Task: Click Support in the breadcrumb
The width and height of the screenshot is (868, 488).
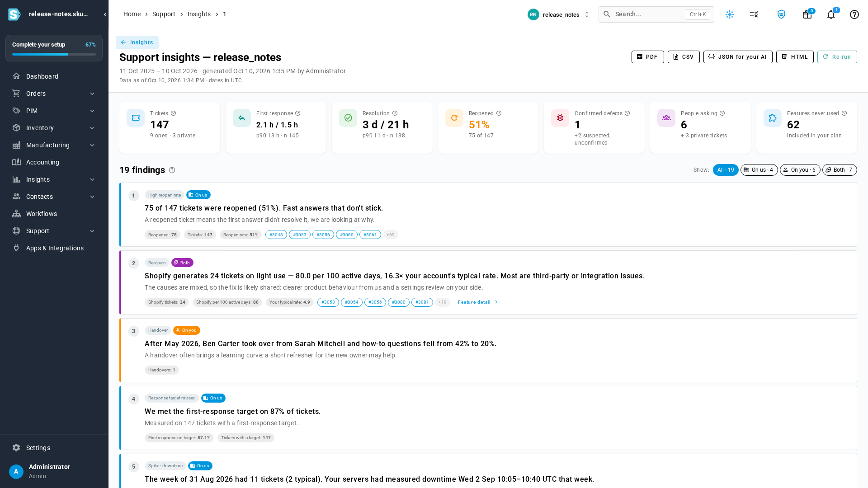Action: (x=164, y=14)
